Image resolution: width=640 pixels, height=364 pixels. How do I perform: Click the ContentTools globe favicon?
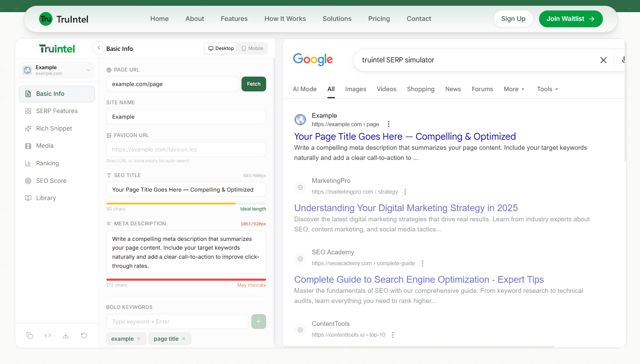pyautogui.click(x=300, y=330)
